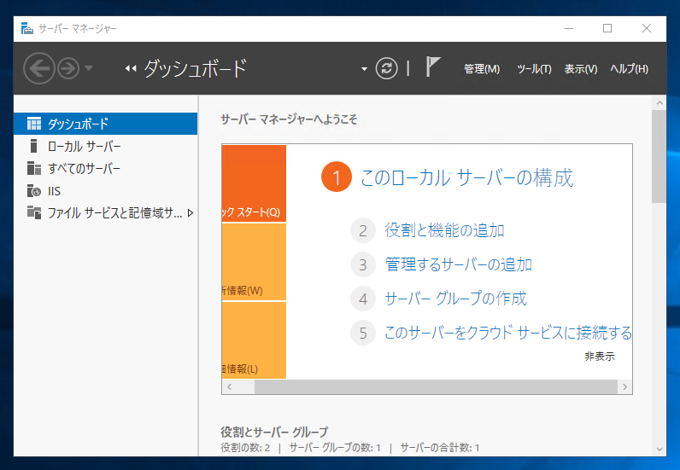This screenshot has width=680, height=470.
Task: Click the IIS role icon in sidebar
Action: 34,191
